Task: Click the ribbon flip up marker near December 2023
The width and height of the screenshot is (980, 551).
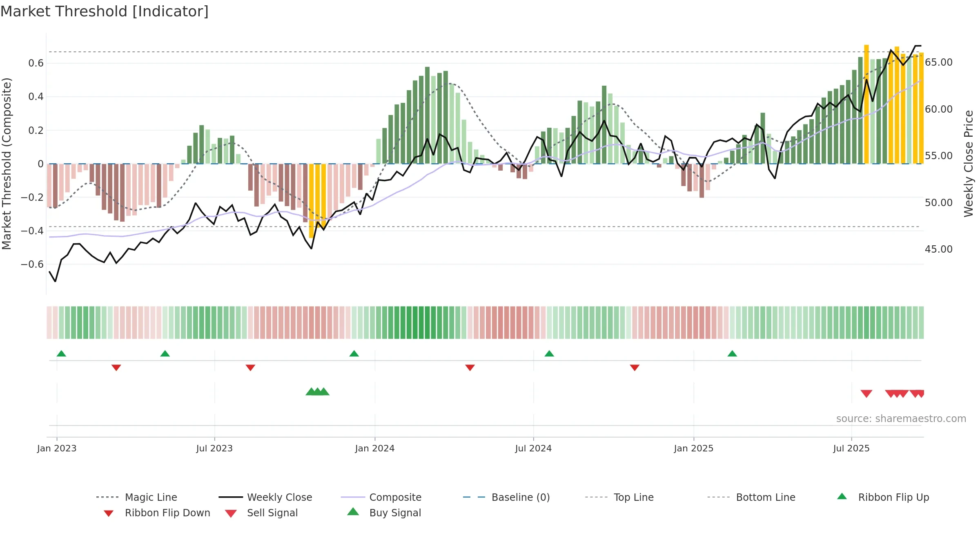Action: 354,353
